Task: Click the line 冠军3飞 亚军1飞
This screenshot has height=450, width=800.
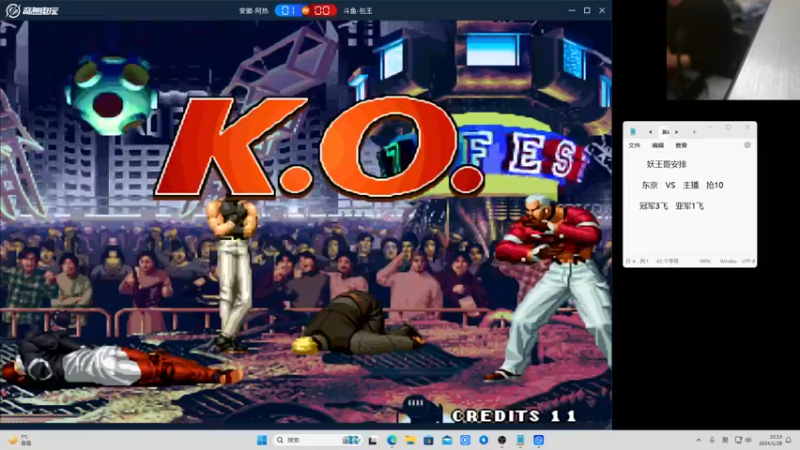Action: (x=671, y=206)
